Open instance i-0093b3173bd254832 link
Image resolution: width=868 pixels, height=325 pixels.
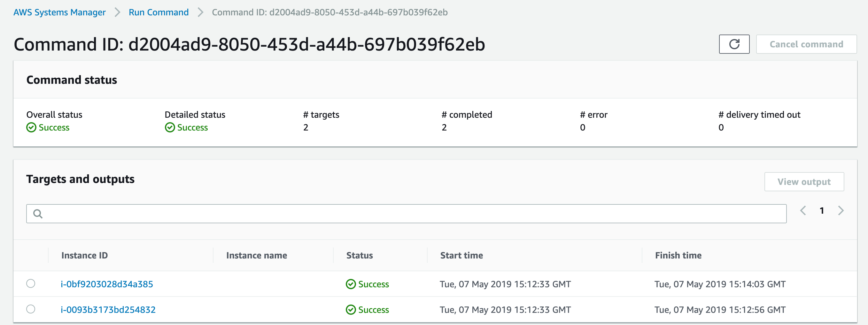pyautogui.click(x=108, y=310)
